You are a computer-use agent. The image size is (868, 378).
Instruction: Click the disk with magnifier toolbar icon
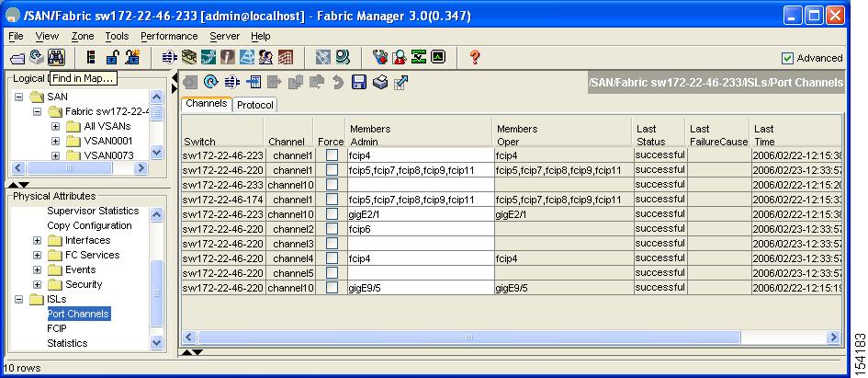point(343,57)
